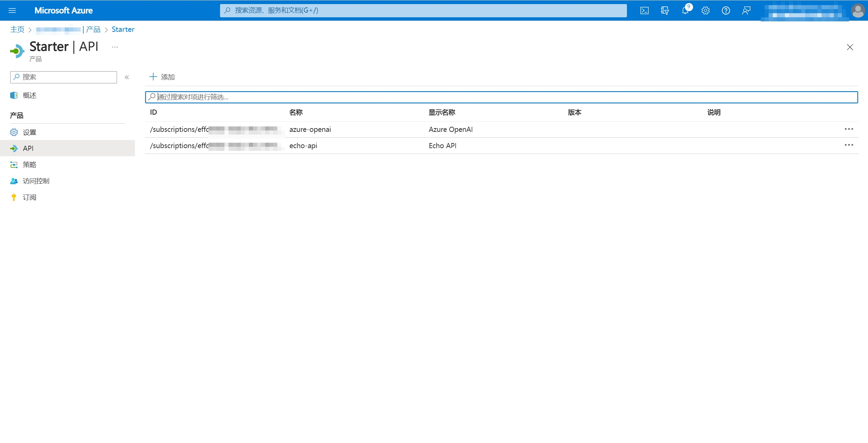This screenshot has width=868, height=443.
Task: Open feedback icon in top bar
Action: click(x=746, y=11)
